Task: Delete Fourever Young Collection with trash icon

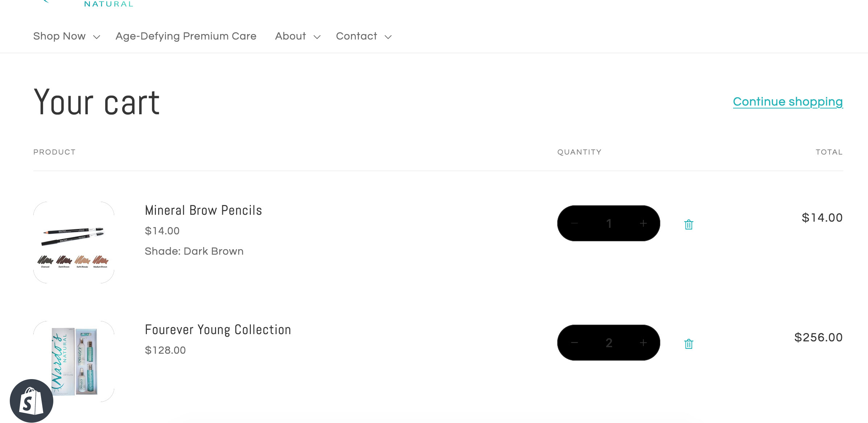Action: pyautogui.click(x=689, y=344)
